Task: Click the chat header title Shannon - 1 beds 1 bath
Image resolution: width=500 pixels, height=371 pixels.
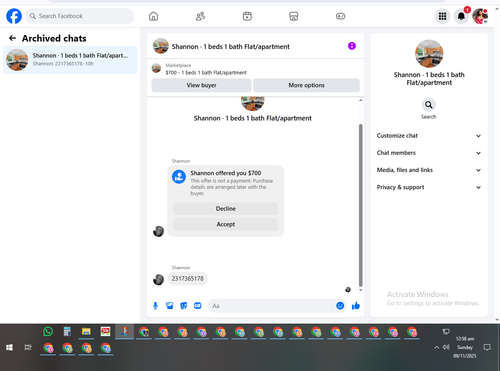Action: click(x=231, y=47)
